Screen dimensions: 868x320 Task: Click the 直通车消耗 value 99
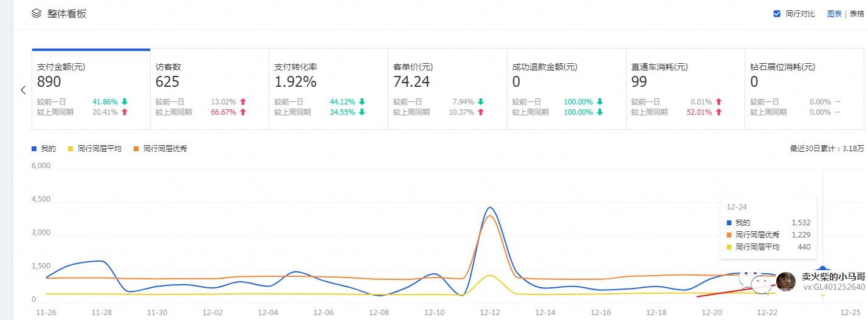coord(639,81)
